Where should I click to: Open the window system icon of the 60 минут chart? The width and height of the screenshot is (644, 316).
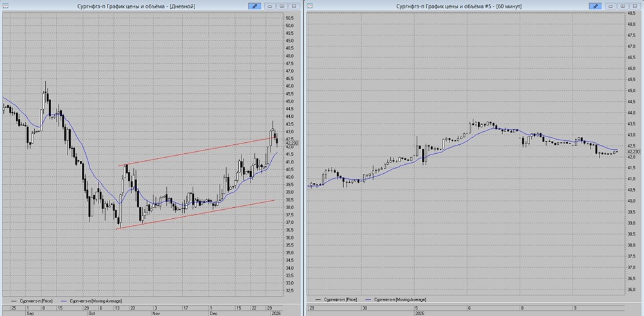310,6
